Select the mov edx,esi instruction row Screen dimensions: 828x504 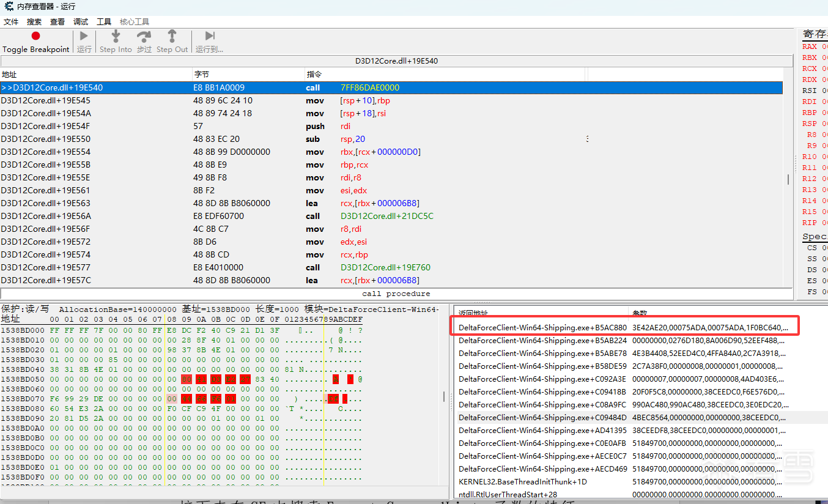pyautogui.click(x=391, y=242)
